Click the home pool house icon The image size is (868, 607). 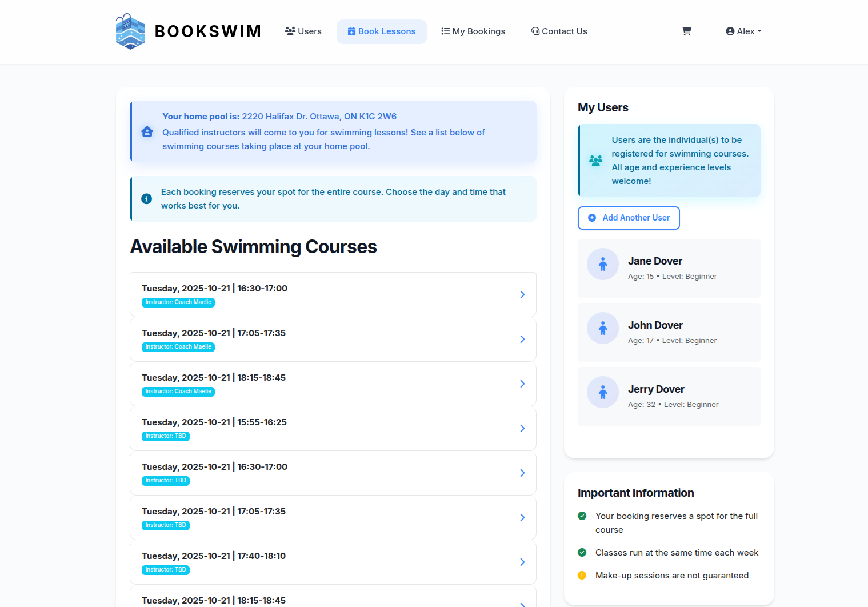[147, 131]
